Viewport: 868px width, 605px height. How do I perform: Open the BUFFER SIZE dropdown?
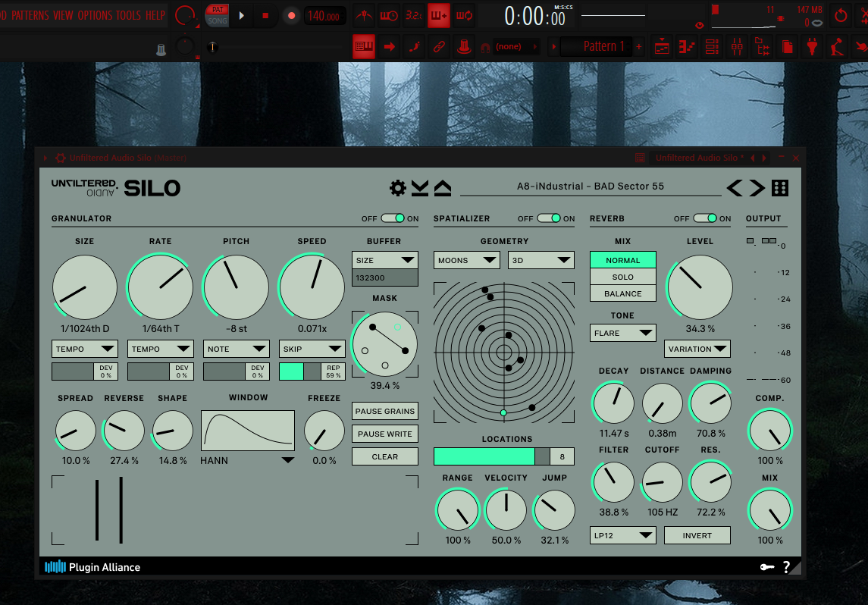385,260
